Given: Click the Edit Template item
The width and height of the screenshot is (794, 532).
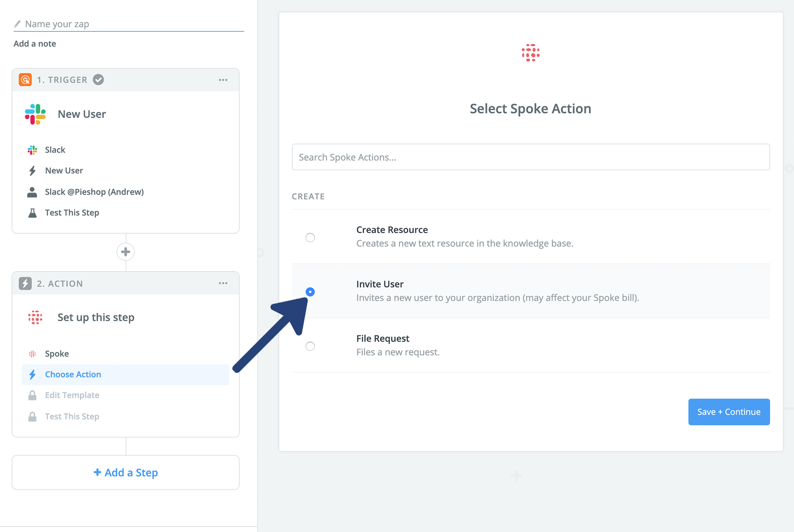Looking at the screenshot, I should 72,395.
